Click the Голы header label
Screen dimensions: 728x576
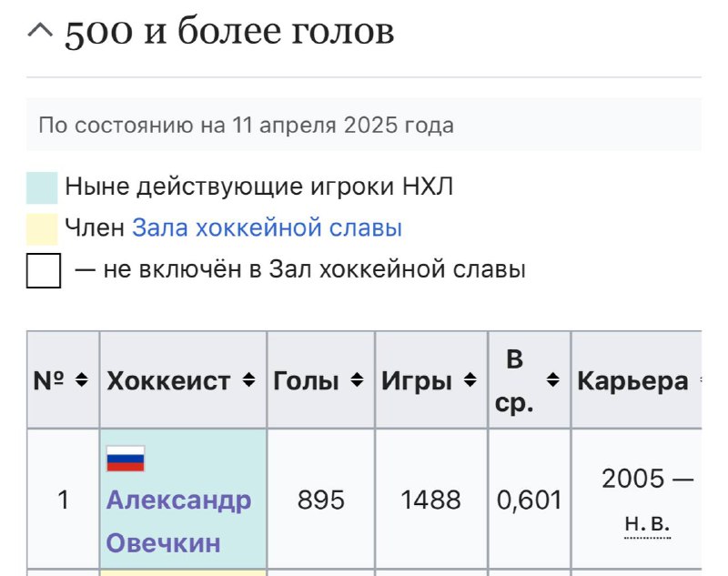[x=306, y=381]
